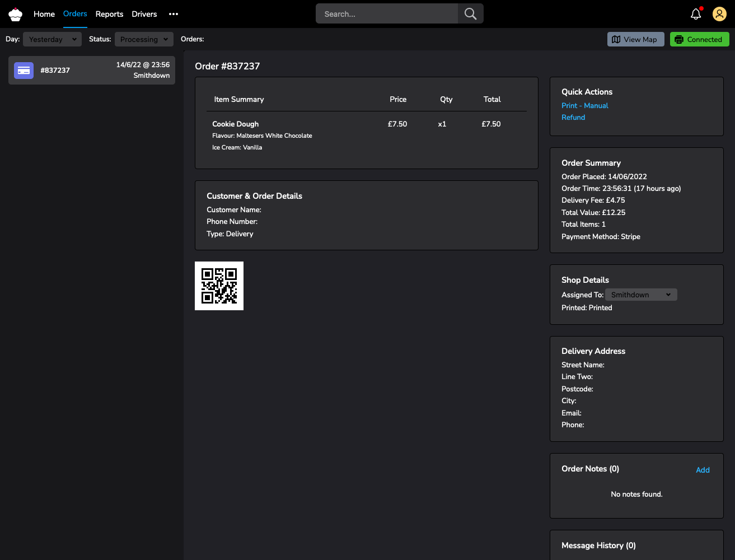Expand the Status dropdown showing Processing
The height and width of the screenshot is (560, 735).
click(x=144, y=39)
